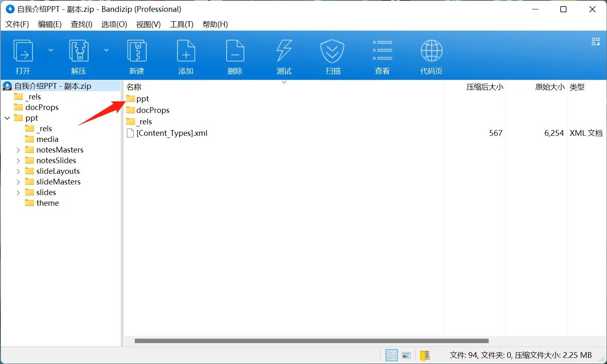Click the zip archive icon in tree root
Screen dimensions: 607x364
click(7, 86)
